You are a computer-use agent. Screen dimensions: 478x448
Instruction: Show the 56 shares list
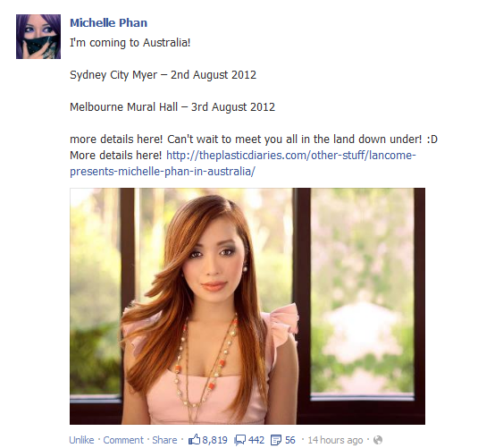(289, 440)
